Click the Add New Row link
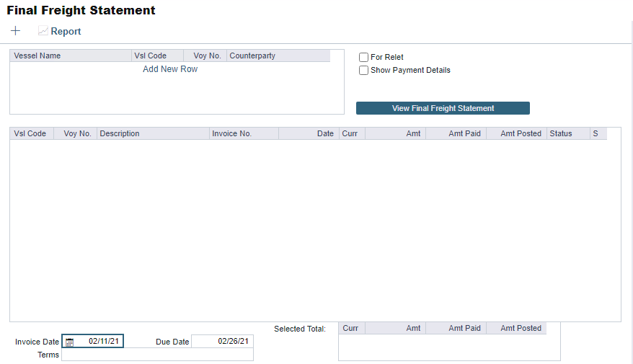633x364 pixels. [x=170, y=69]
